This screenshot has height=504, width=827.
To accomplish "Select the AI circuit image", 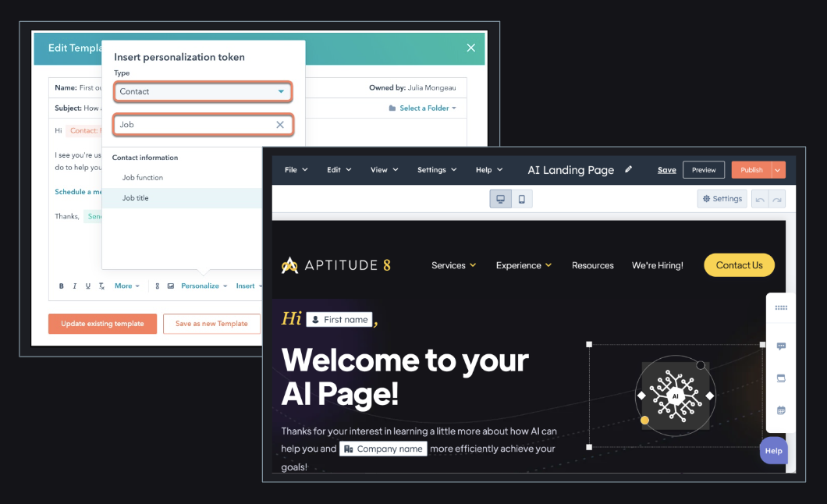I will pyautogui.click(x=676, y=396).
